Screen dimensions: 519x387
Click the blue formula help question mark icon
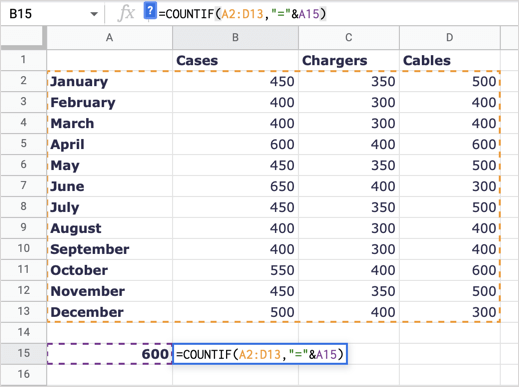(150, 11)
